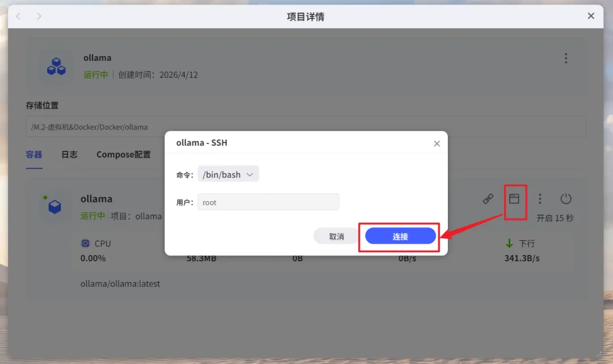Close the 项目详情 window

591,16
